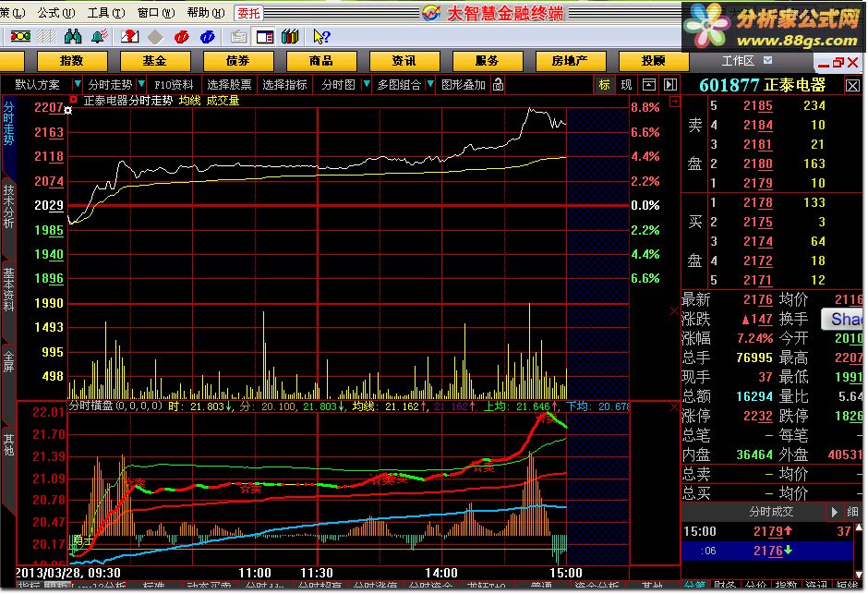Click the red X beside volume chart
Screen dimensions: 868x594
674,311
